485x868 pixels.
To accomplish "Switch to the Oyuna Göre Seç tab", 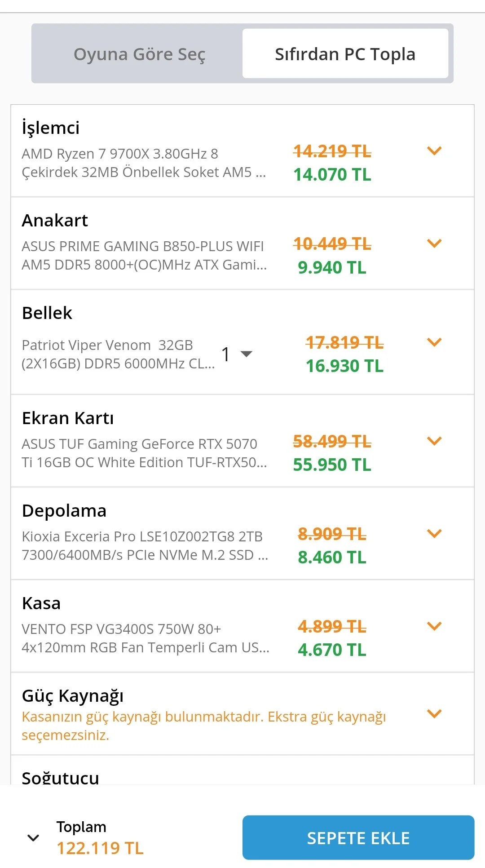I will pos(139,54).
